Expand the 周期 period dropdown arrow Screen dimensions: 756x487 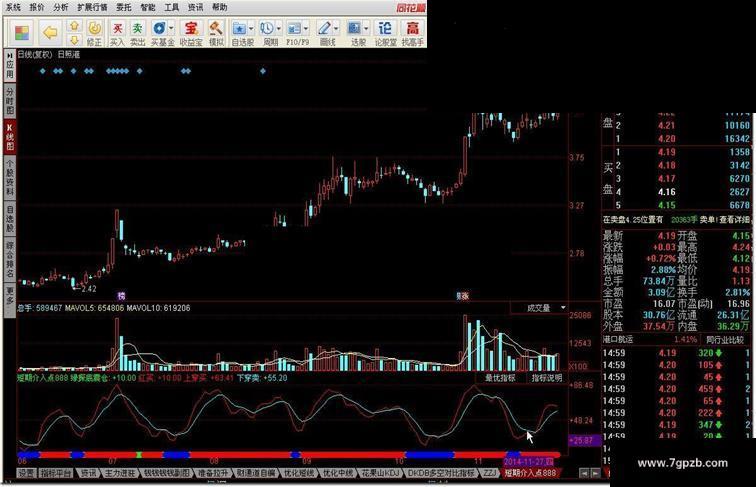(x=279, y=29)
